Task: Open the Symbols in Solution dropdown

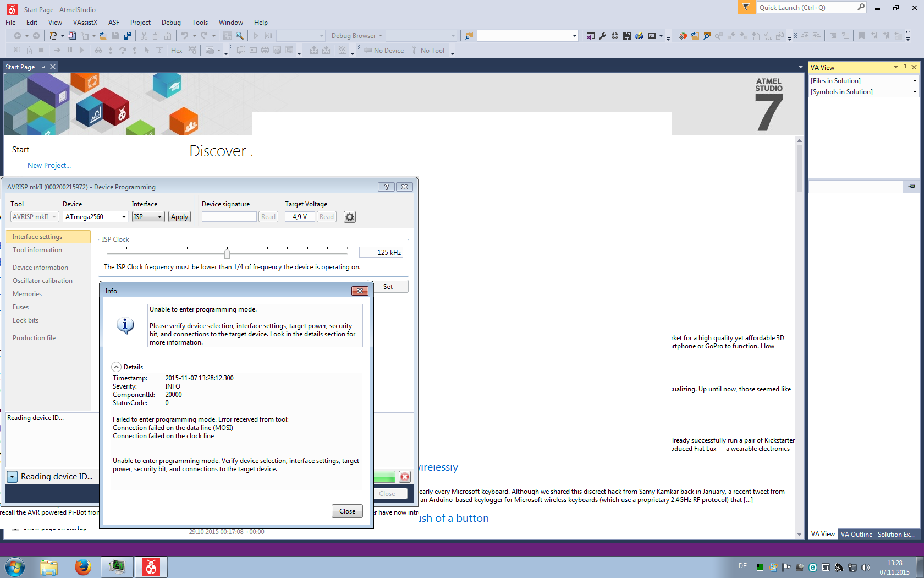Action: coord(915,92)
